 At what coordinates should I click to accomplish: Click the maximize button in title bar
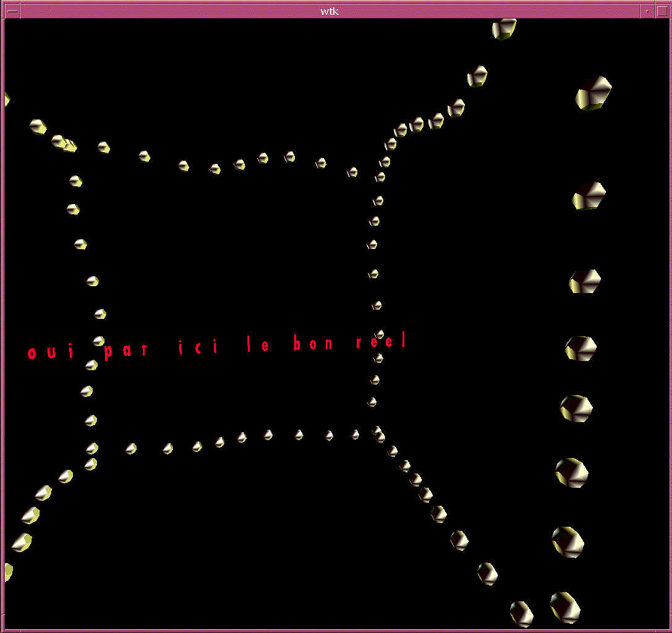coord(661,11)
